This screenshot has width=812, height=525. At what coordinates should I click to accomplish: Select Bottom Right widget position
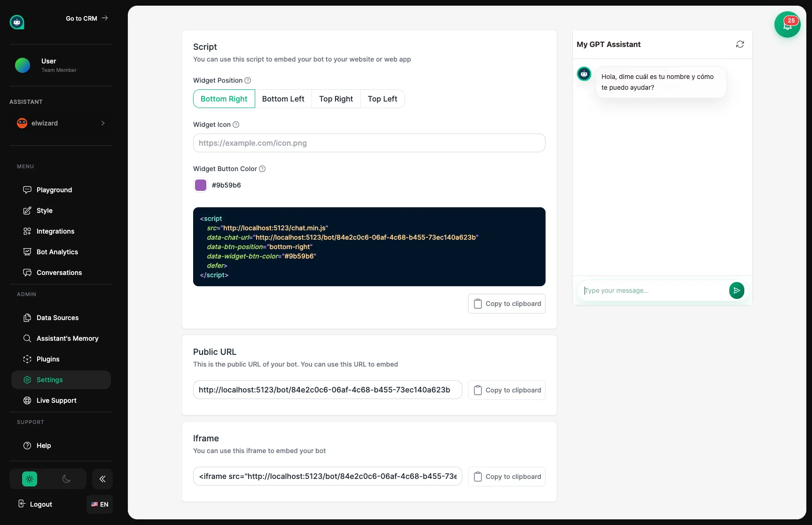coord(224,99)
